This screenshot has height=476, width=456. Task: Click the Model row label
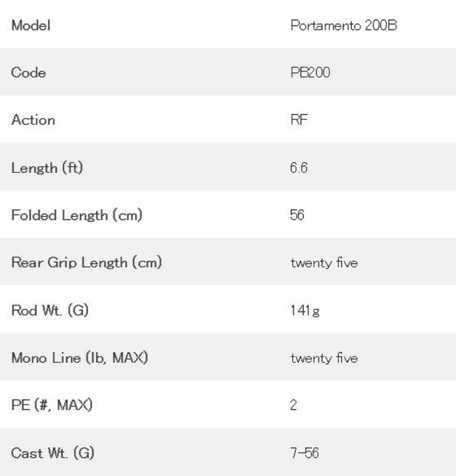coord(31,25)
